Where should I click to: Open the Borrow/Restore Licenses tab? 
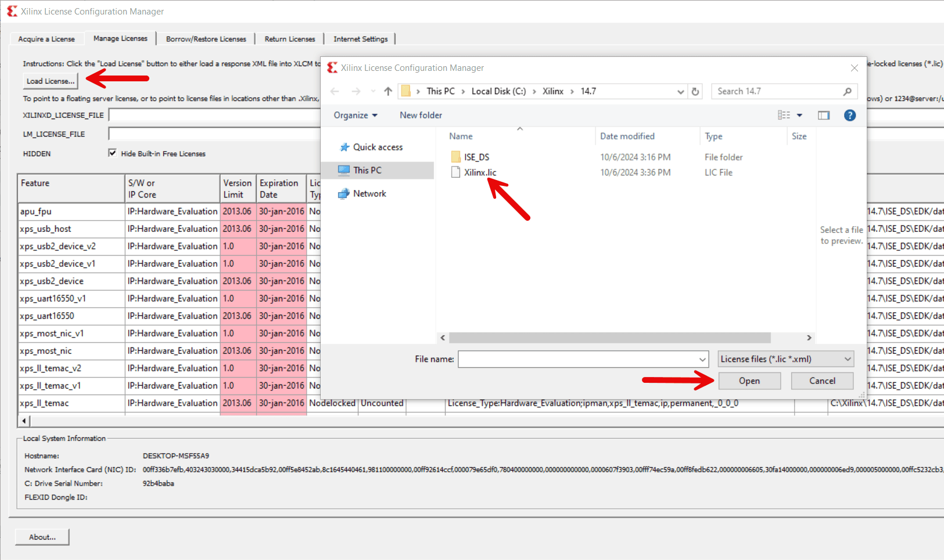tap(206, 38)
